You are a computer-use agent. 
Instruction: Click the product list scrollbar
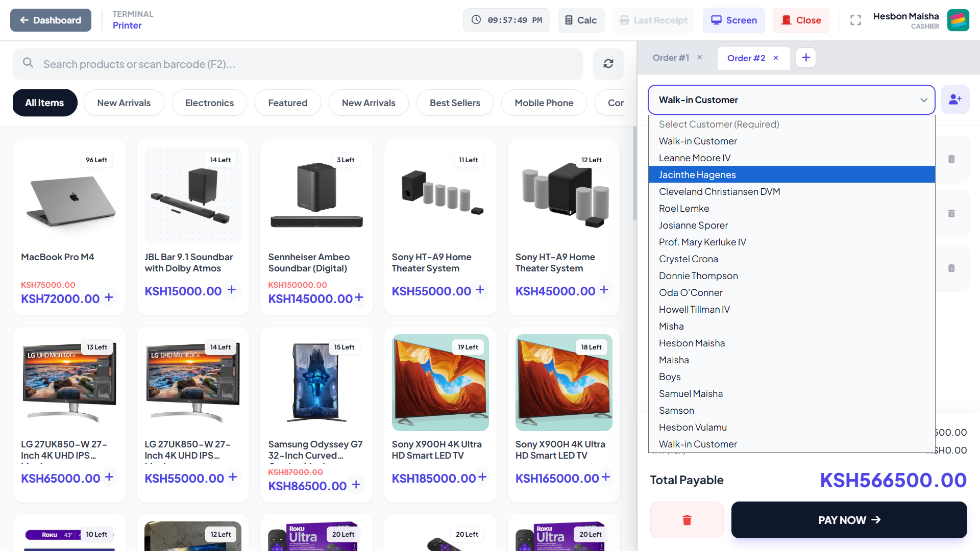tap(634, 173)
